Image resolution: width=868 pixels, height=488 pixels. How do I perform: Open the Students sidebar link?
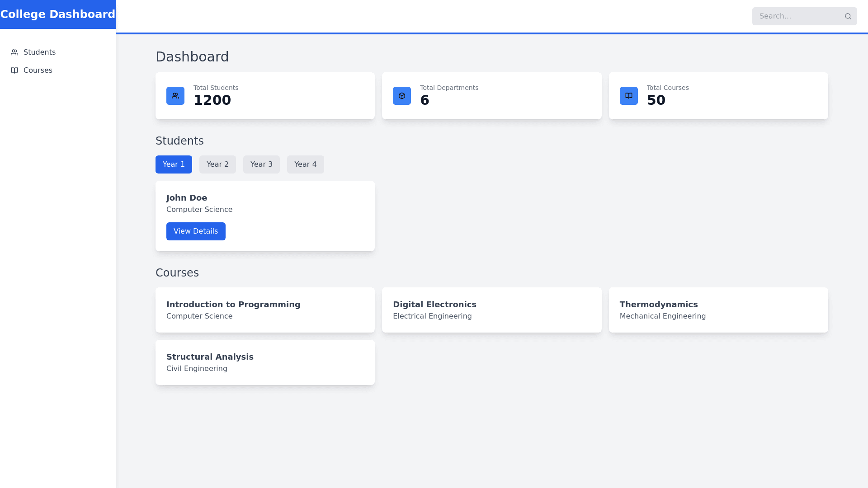(x=39, y=52)
